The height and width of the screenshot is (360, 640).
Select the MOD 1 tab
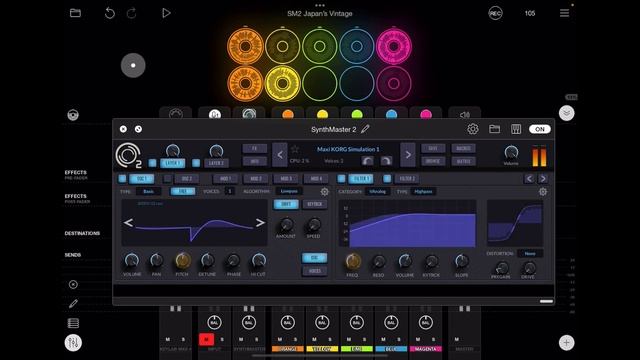[x=225, y=178]
